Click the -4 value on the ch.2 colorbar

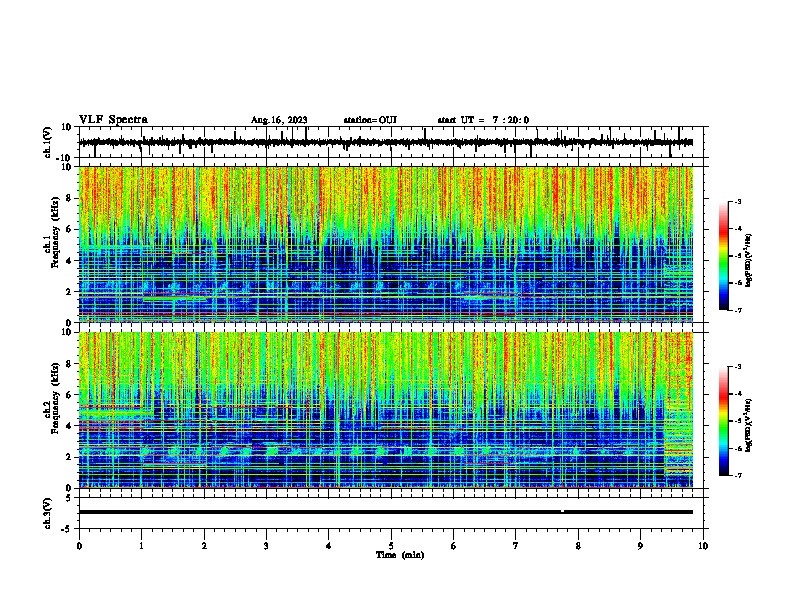coord(737,394)
